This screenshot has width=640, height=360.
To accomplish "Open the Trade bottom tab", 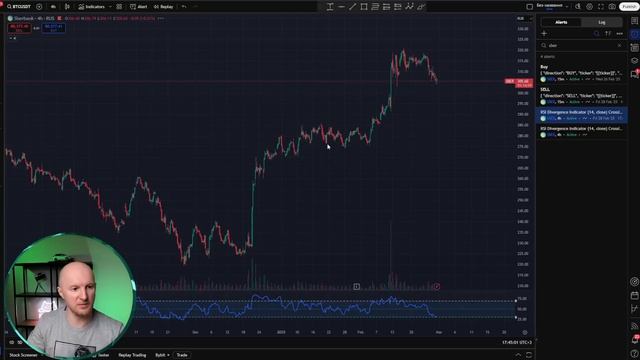I will pos(182,355).
